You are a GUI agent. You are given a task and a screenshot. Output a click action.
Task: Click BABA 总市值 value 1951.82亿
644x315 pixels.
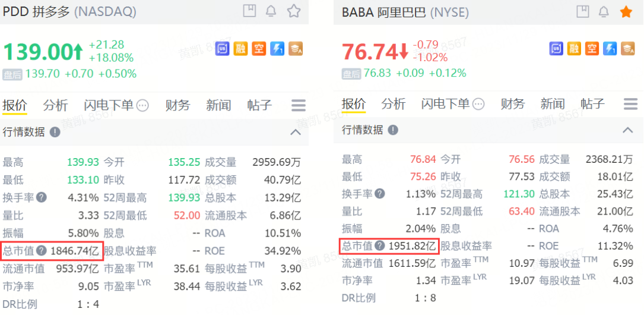point(413,246)
